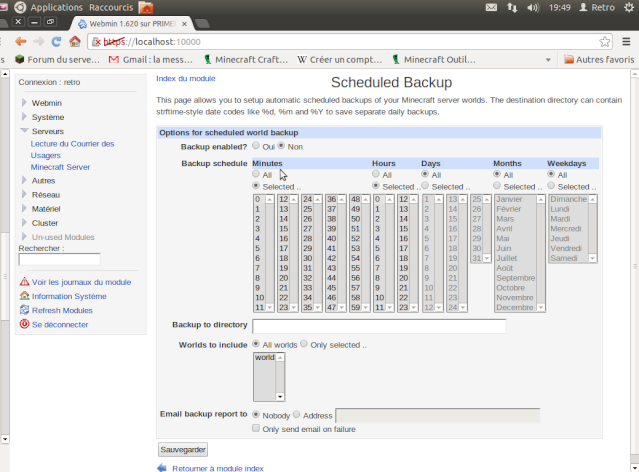
Task: Expand Un-used Modules category
Action: (24, 237)
